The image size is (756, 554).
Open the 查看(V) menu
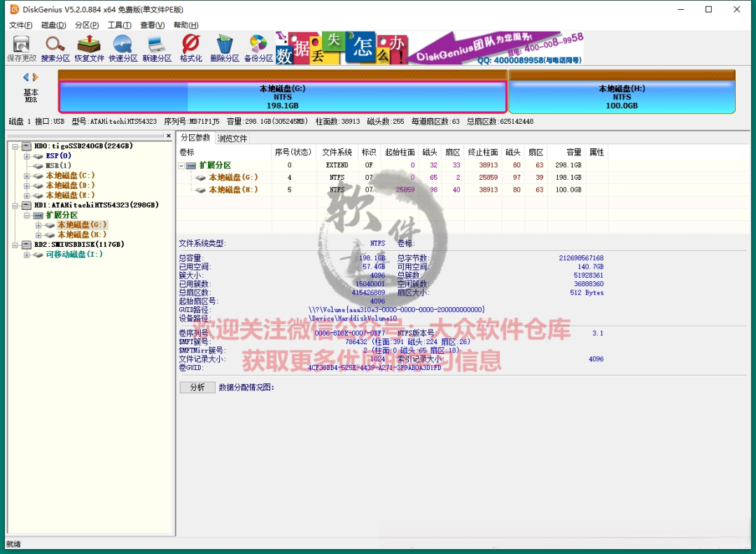pyautogui.click(x=153, y=25)
